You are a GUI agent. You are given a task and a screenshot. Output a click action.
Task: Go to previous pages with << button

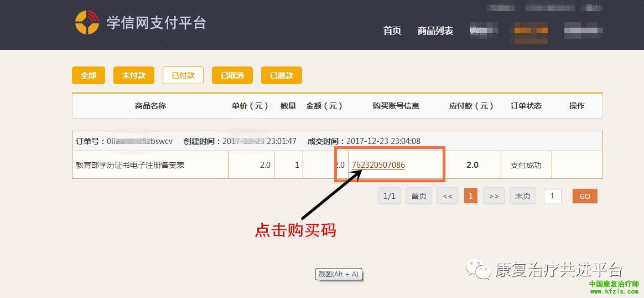[x=448, y=196]
